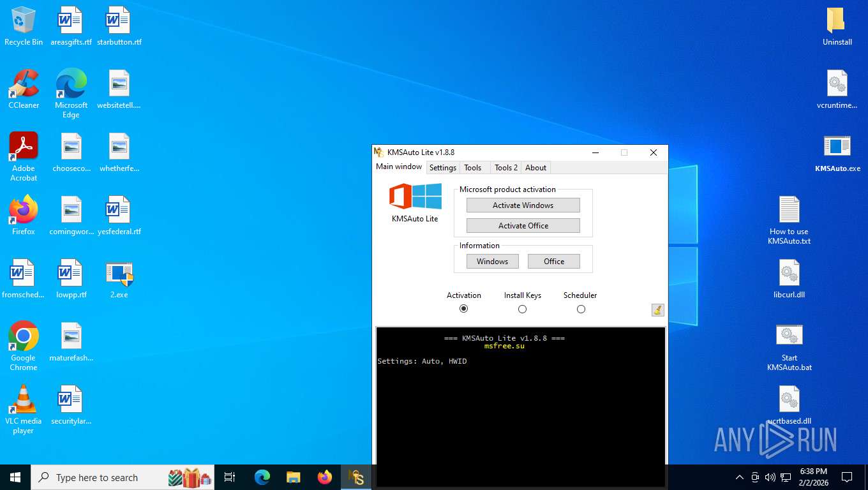Open securitylar Word document icon

tap(71, 405)
